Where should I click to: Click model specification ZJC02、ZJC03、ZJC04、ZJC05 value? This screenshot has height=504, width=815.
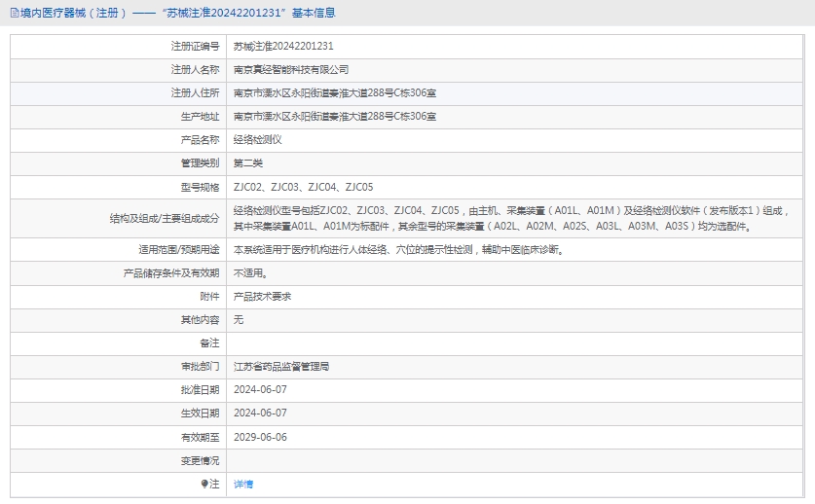pos(303,186)
